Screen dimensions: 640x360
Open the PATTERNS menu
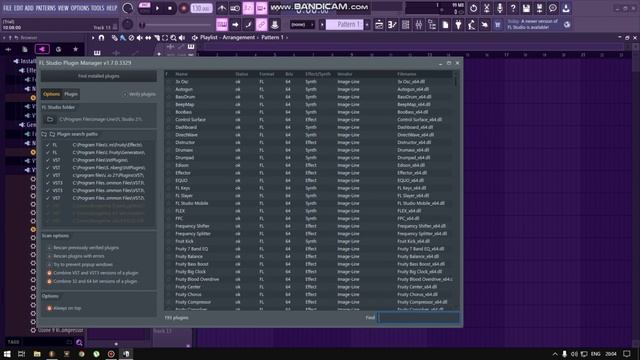pyautogui.click(x=46, y=8)
